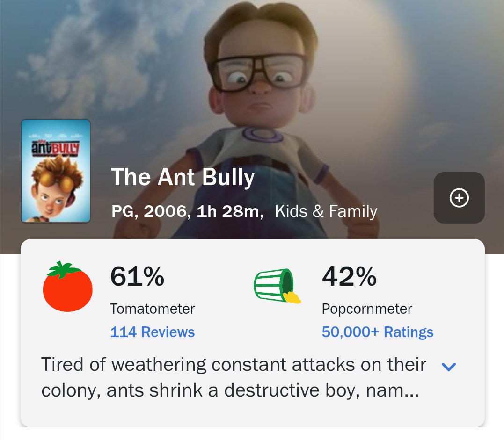Expand the synopsis with the blue chevron
The height and width of the screenshot is (440, 504).
(449, 367)
